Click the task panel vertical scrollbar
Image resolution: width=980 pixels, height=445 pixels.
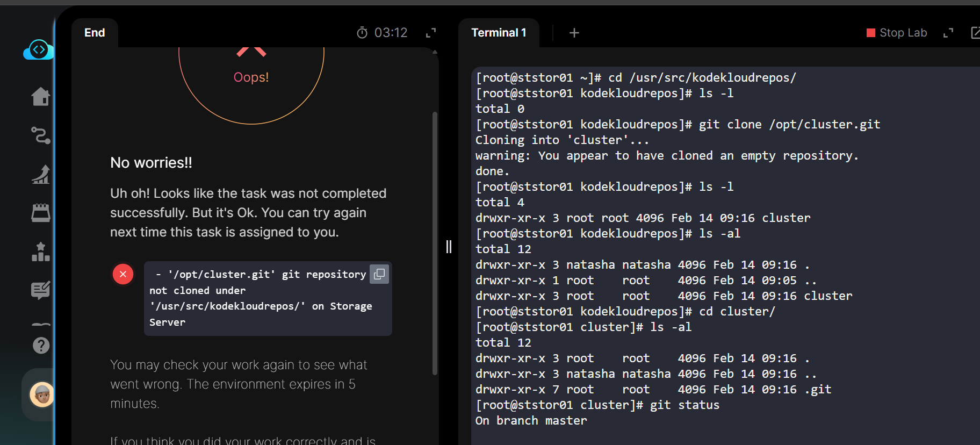(435, 242)
